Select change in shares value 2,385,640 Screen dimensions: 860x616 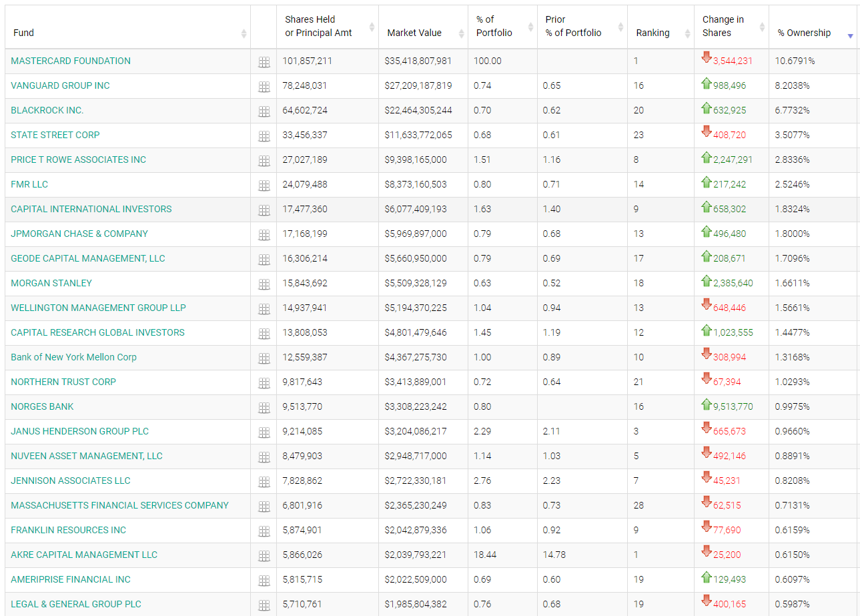coord(733,283)
